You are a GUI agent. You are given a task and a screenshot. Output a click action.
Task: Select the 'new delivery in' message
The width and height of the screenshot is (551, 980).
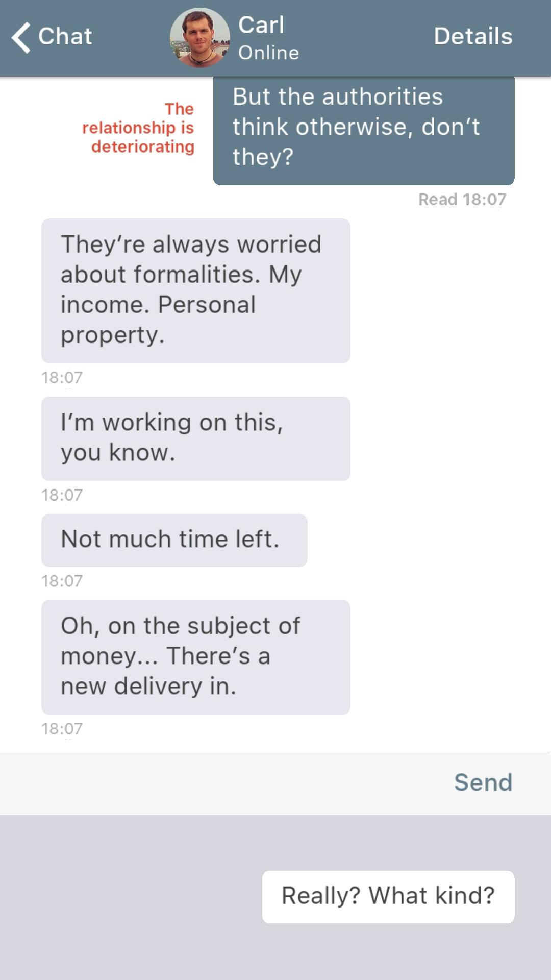(195, 657)
